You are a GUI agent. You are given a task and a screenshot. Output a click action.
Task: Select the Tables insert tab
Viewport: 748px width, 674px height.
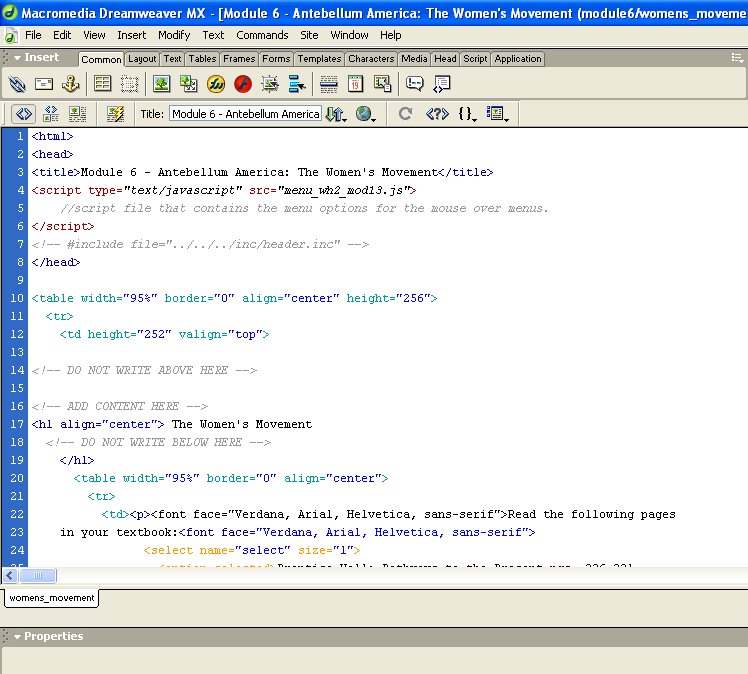coord(202,59)
